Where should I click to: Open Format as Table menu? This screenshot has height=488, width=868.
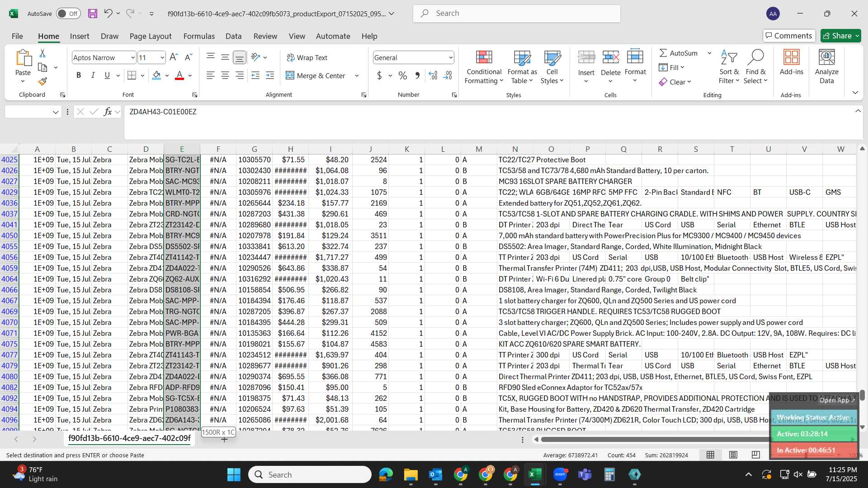pos(522,67)
